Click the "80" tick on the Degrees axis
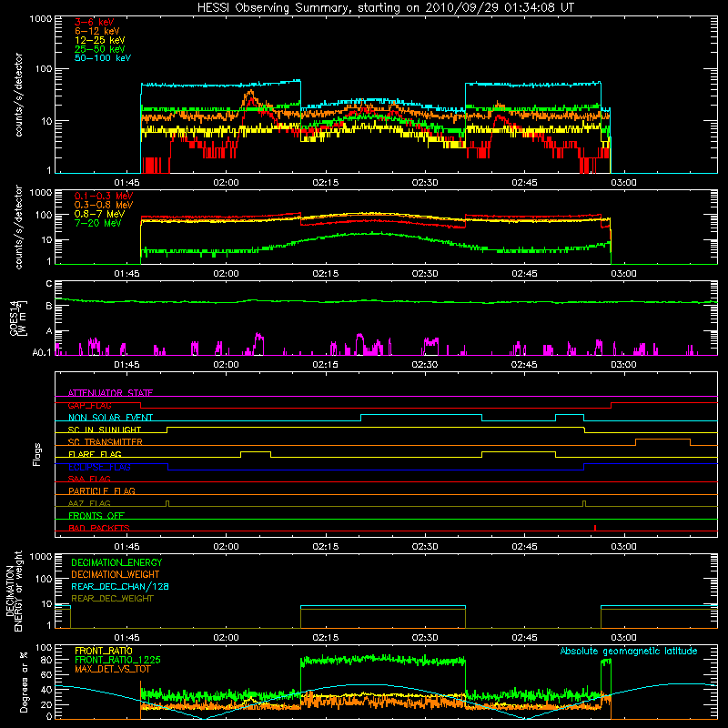 tap(47, 660)
